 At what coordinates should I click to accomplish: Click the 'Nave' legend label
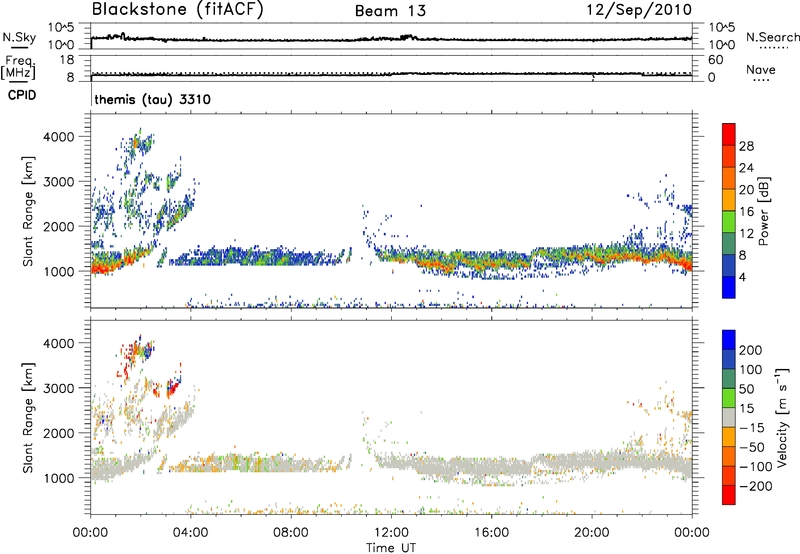[x=761, y=70]
